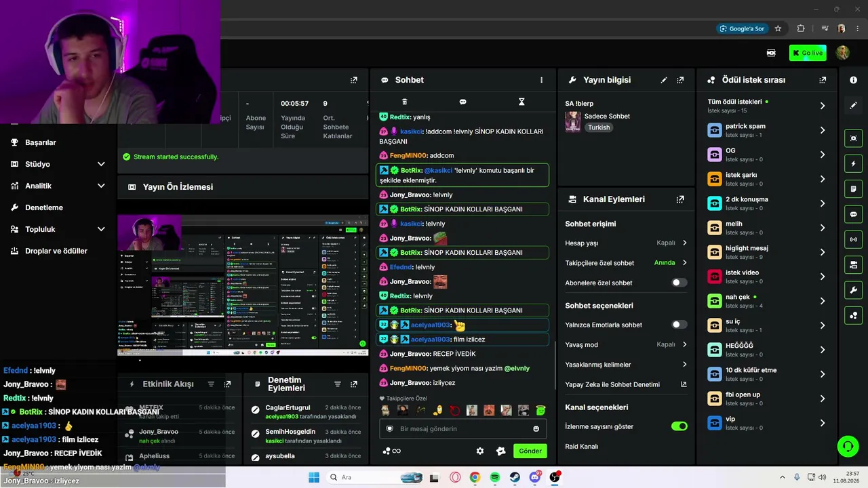Pop out the Ödül istek sırası panel
868x488 pixels.
[823, 80]
